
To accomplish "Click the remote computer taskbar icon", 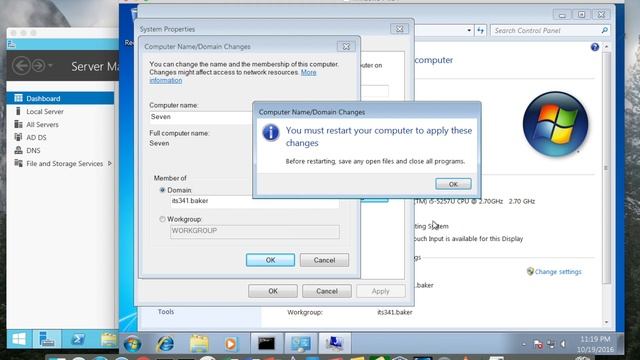I will (x=334, y=344).
